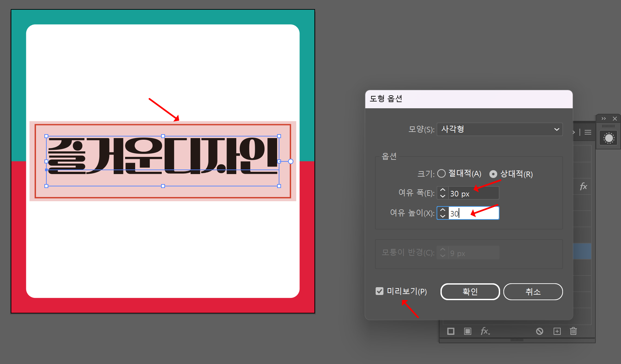Open the 모양(S) shape dropdown showing 사각형
The height and width of the screenshot is (364, 621).
(x=500, y=129)
